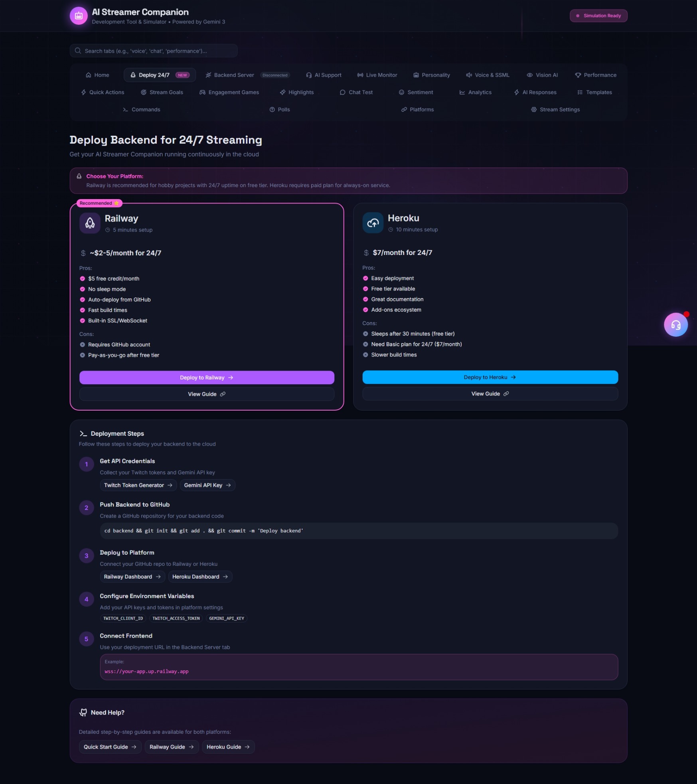Switch to the Live Monitor tab

[x=377, y=75]
